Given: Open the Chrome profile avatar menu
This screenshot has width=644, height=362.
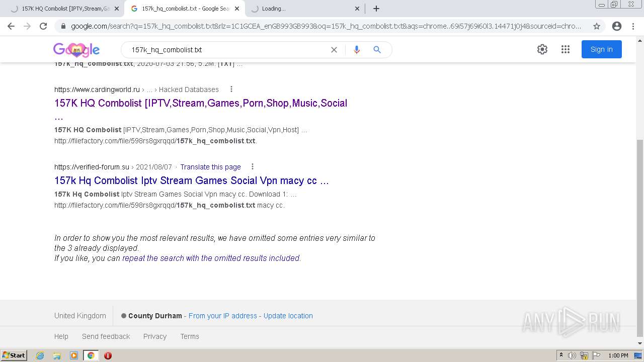Looking at the screenshot, I should coord(617,26).
